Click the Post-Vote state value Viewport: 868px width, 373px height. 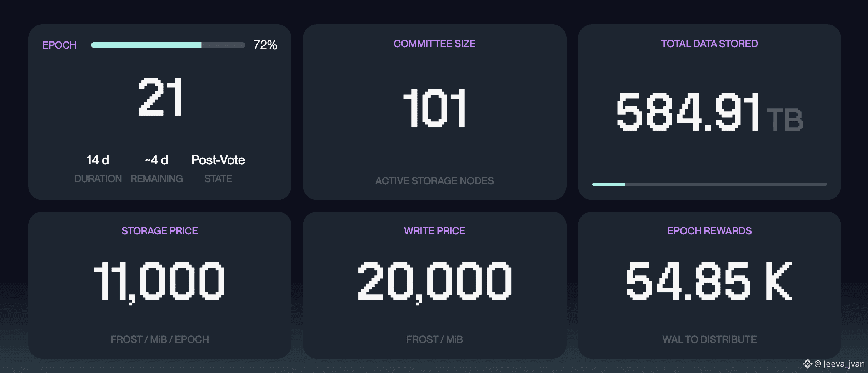click(x=218, y=160)
